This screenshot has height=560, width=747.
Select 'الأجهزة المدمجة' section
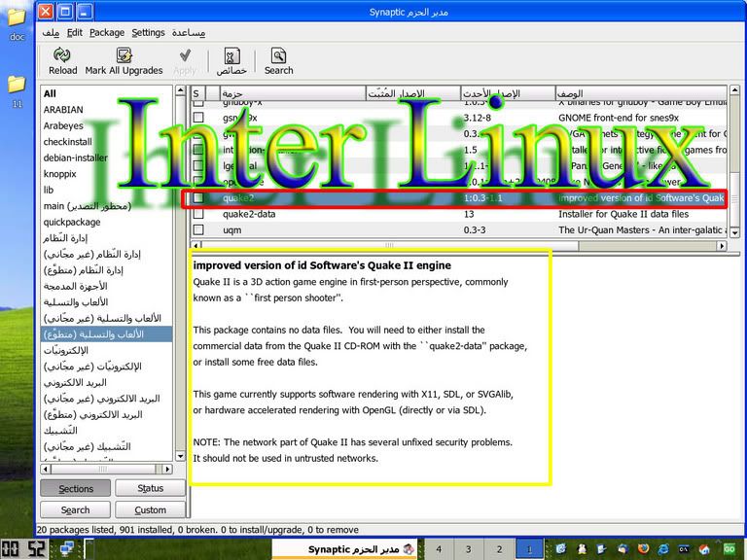107,286
